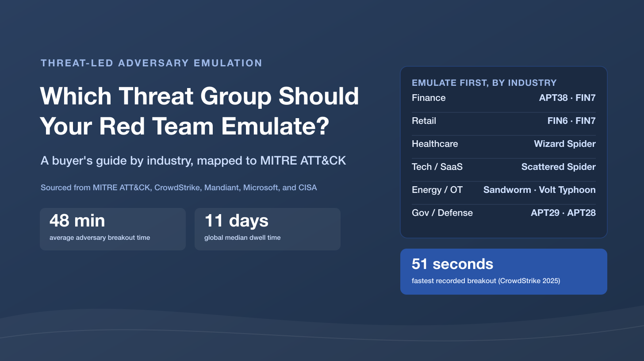Click the '11 days' statistic
Viewport: 644px width, 361px height.
236,220
